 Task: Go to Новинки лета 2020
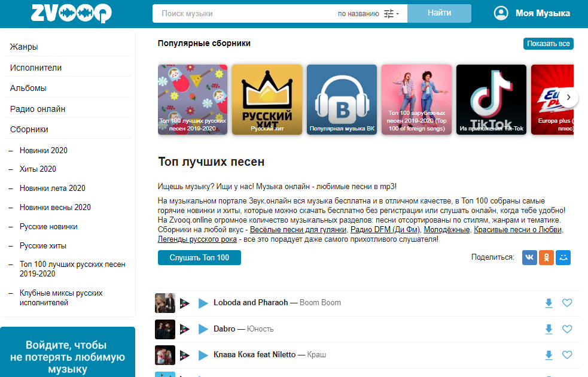click(53, 188)
